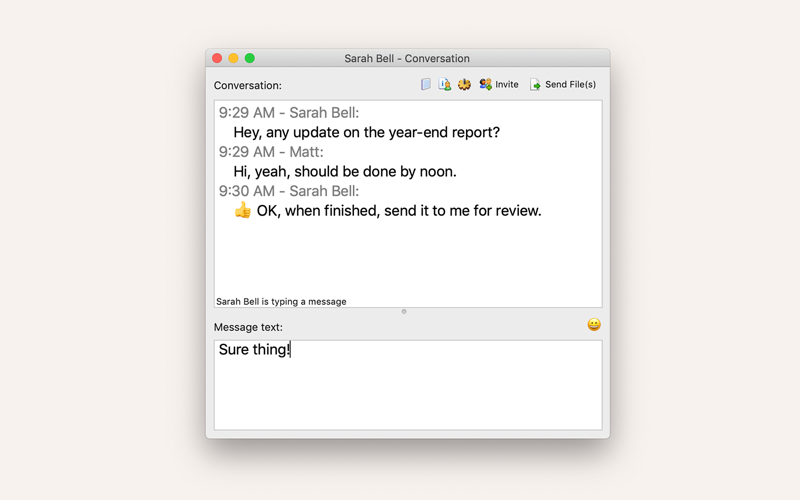Maximize window using the green button
800x500 pixels.
[x=249, y=58]
